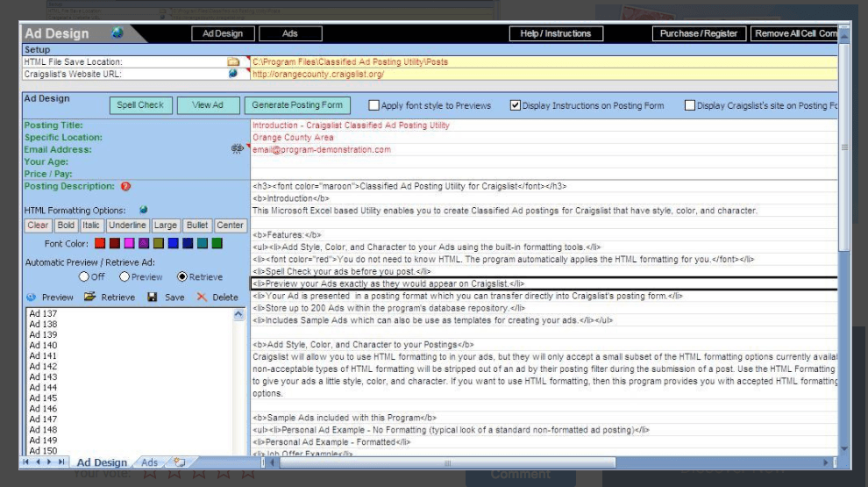The width and height of the screenshot is (868, 487).
Task: Apply Italic HTML formatting
Action: click(x=91, y=226)
